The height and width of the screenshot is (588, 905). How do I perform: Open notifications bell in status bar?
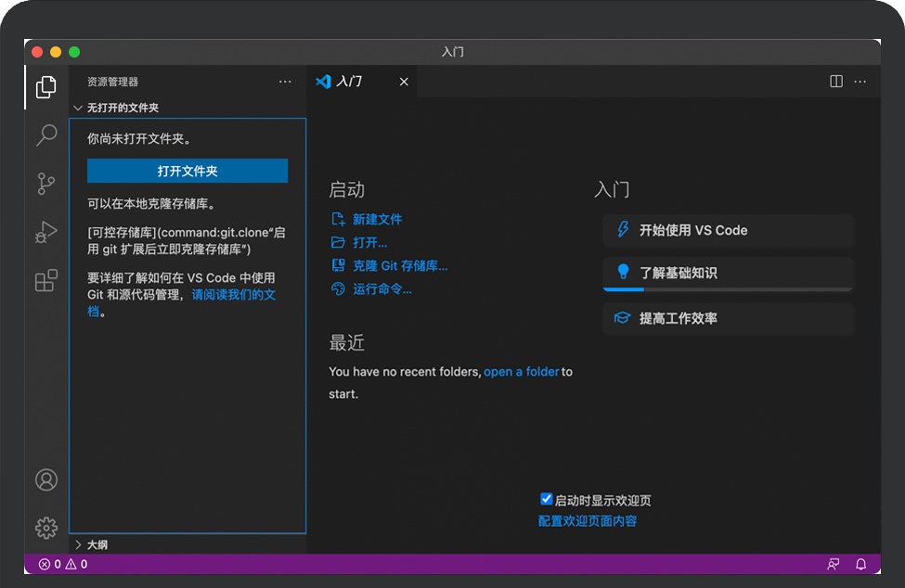(x=860, y=564)
